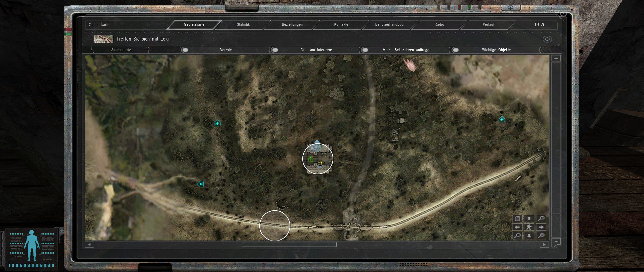Open the document list icon in map controls
This screenshot has height=272, width=644.
[517, 219]
